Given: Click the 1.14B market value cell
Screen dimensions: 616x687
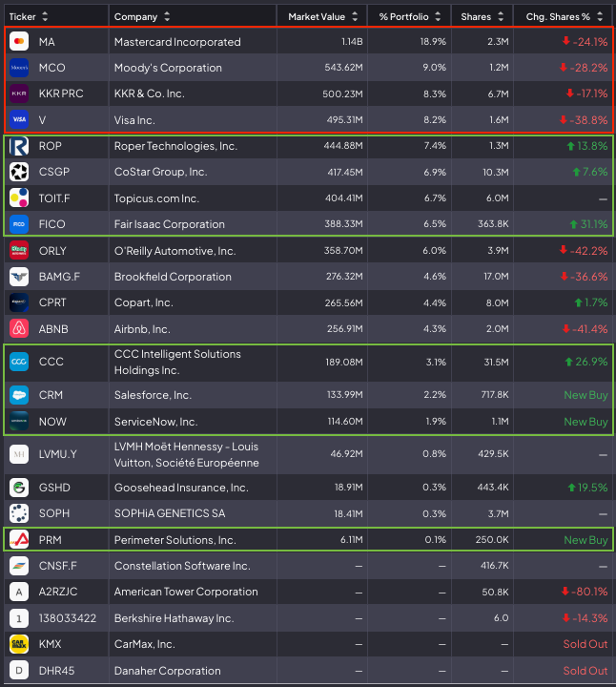Looking at the screenshot, I should click(x=352, y=42).
